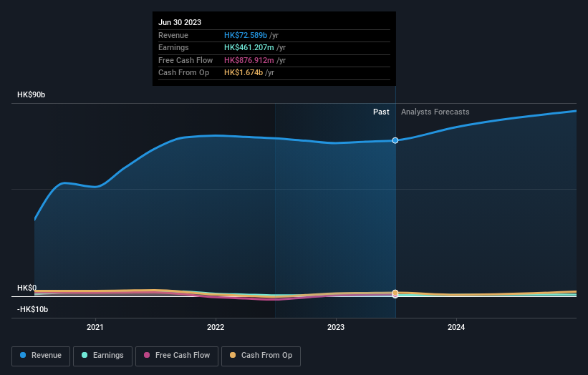Click the HK$90b y-axis label
588x375 pixels.
[x=31, y=94]
